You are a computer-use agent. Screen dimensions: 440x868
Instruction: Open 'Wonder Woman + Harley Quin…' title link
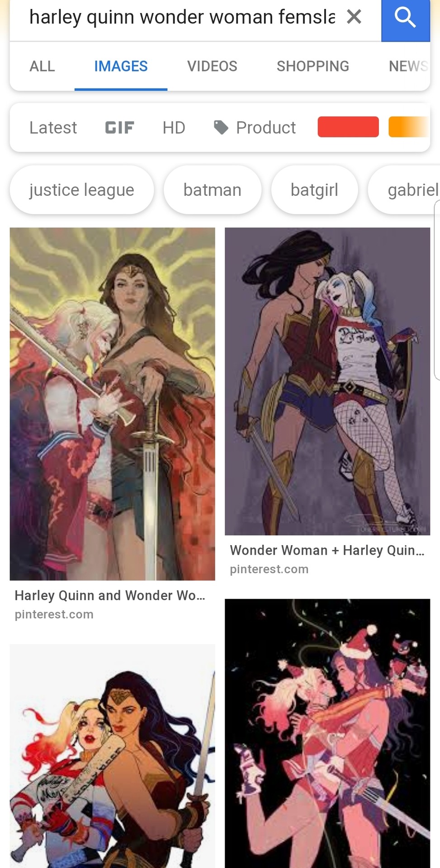(x=327, y=550)
